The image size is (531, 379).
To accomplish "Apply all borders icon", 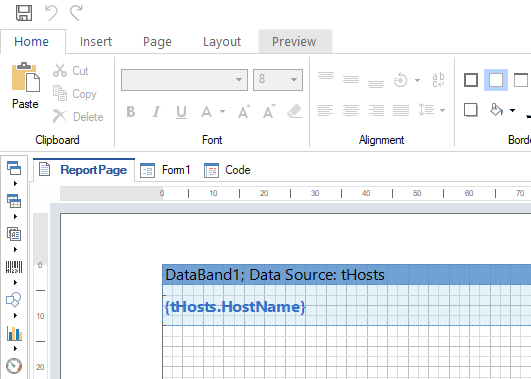I will coord(471,80).
